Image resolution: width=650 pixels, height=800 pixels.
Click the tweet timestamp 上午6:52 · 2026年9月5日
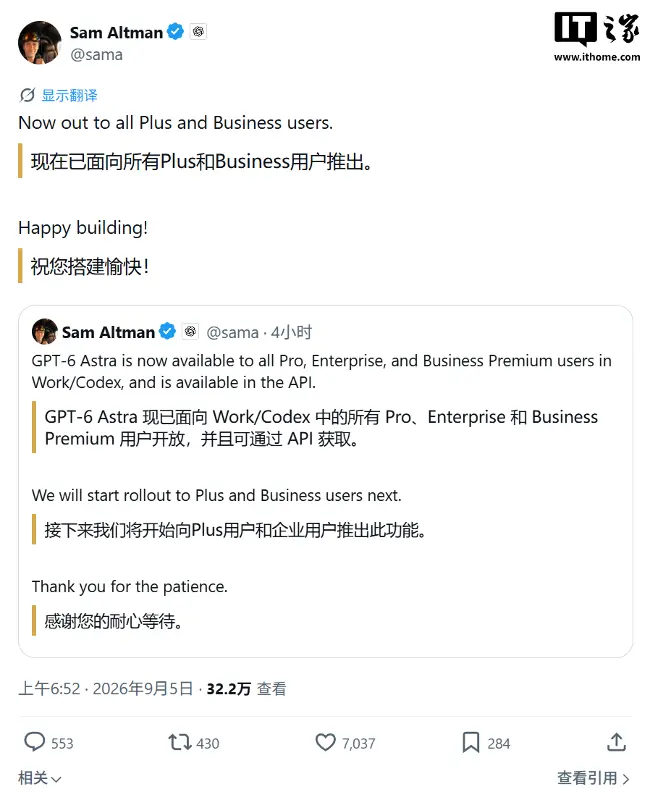coord(106,689)
